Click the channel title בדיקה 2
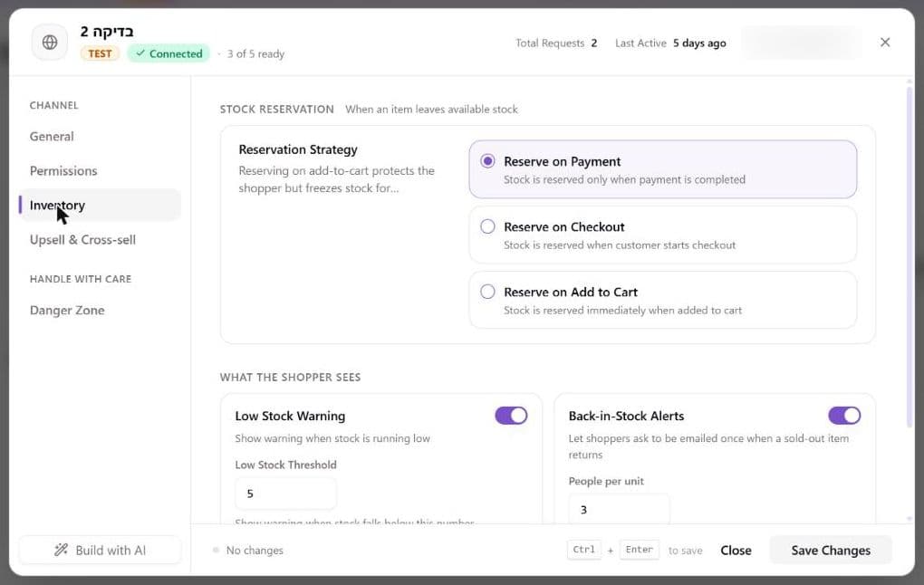Viewport: 924px width, 585px height. coord(107,31)
